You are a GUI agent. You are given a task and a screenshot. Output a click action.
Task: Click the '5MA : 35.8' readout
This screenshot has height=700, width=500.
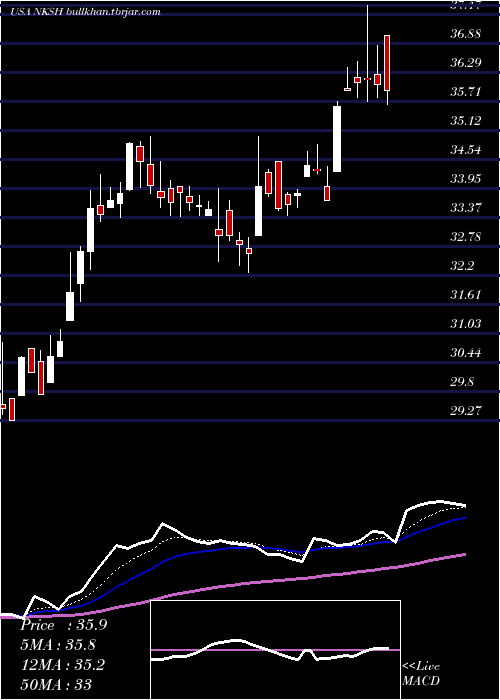pos(58,645)
